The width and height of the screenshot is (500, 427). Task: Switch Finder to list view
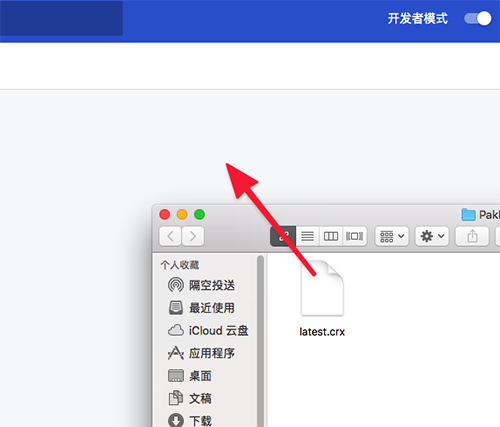[x=307, y=236]
